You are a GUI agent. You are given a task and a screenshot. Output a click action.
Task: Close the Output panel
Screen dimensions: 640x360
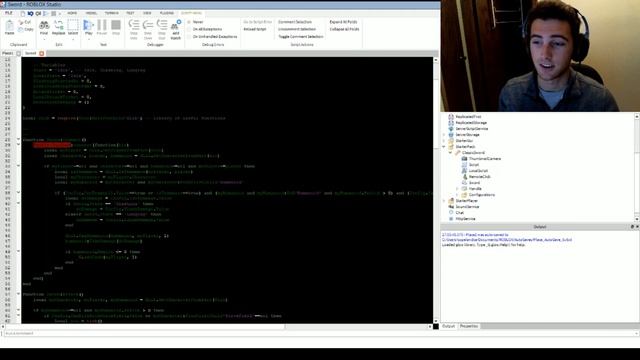(x=637, y=227)
